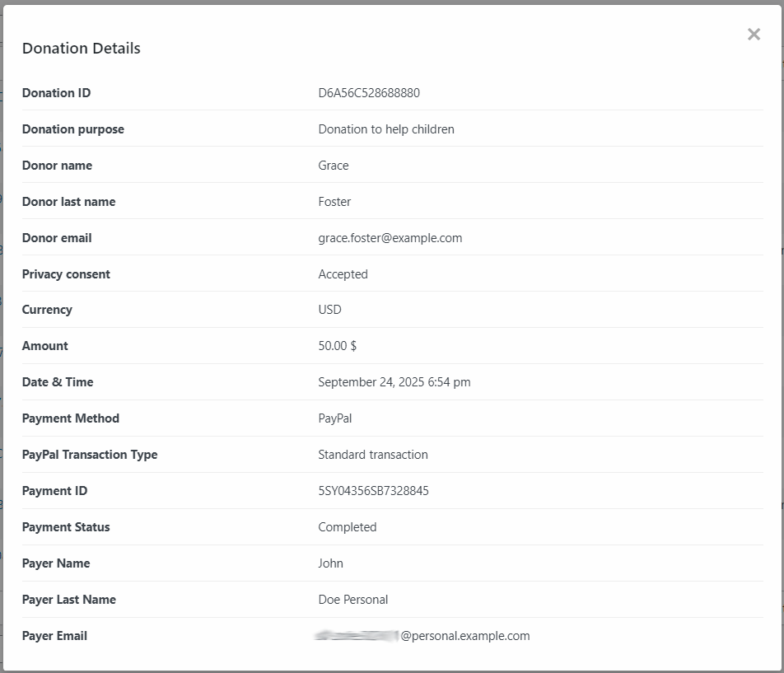Click the Payment Status value Completed

(x=348, y=527)
